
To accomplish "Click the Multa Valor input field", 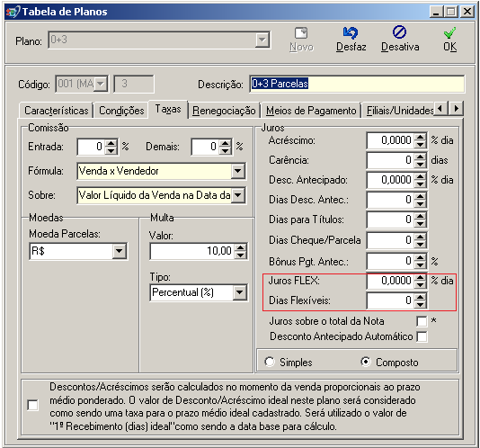I will [x=192, y=251].
